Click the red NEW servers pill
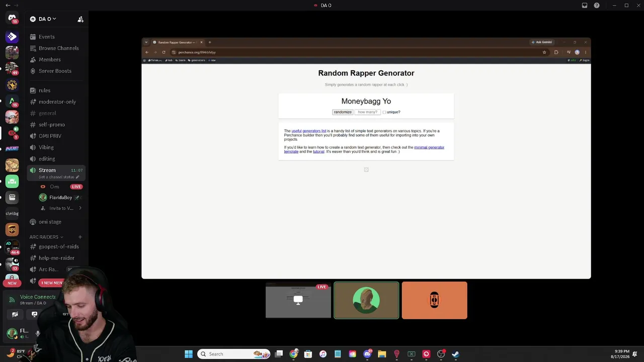The image size is (644, 362). pos(12,283)
